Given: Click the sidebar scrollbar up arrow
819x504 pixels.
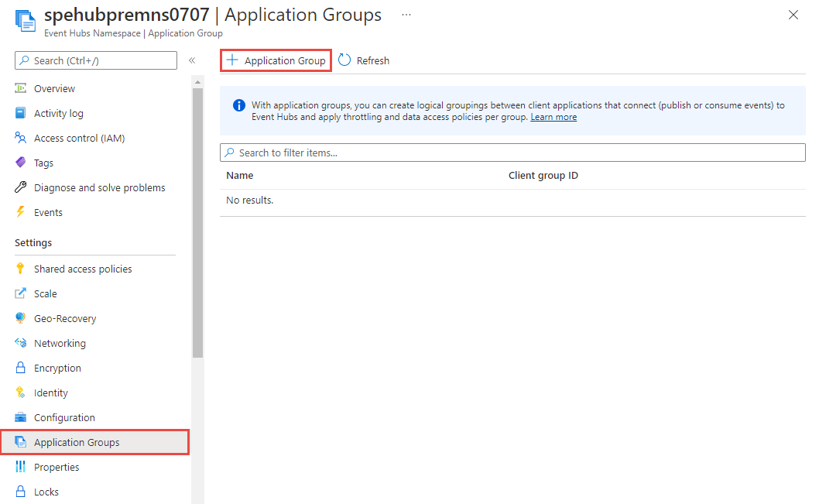Looking at the screenshot, I should click(x=197, y=82).
